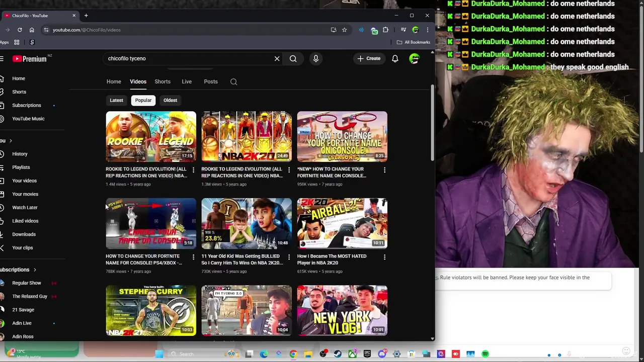Viewport: 644px width, 362px height.
Task: Switch to the channel Live tab
Action: tap(187, 81)
